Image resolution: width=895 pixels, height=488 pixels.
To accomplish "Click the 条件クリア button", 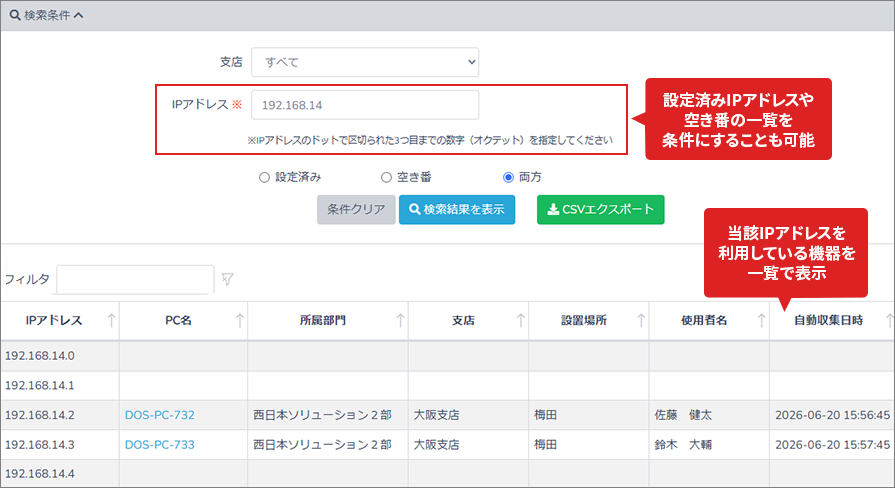I will click(x=356, y=209).
